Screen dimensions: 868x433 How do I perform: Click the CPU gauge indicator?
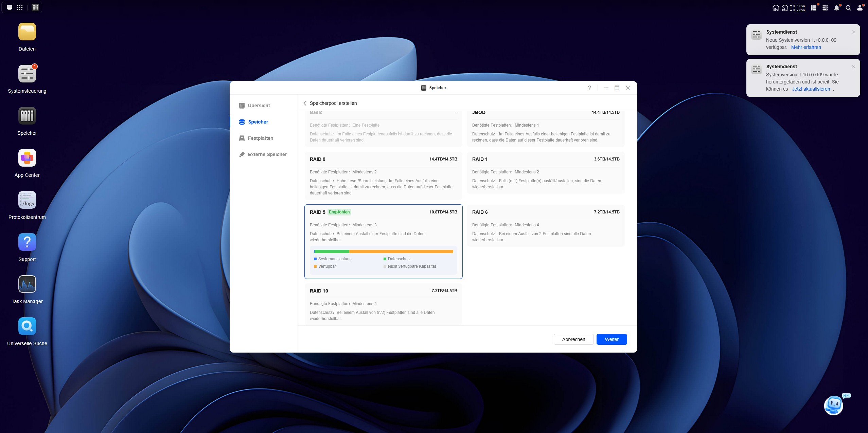click(x=776, y=7)
